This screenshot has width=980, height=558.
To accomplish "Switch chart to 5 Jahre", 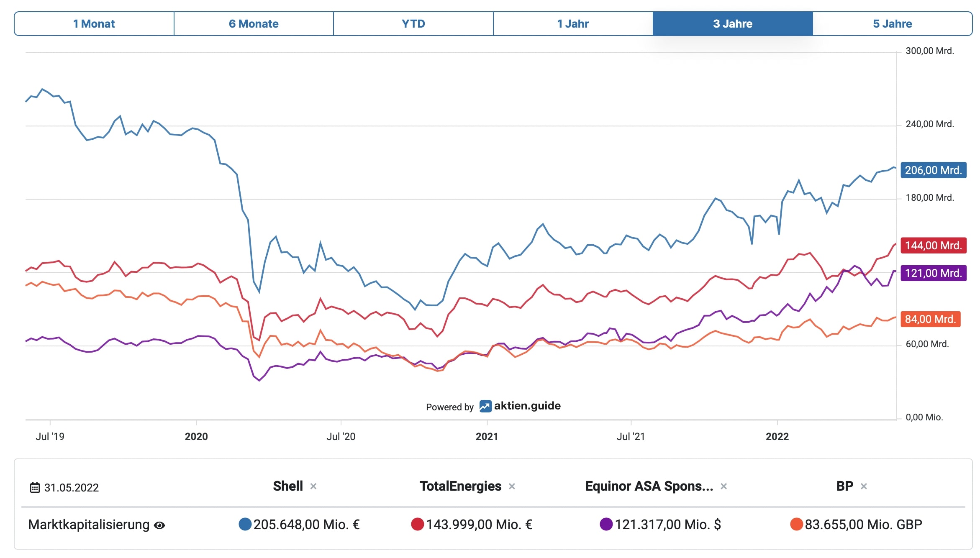I will (893, 24).
